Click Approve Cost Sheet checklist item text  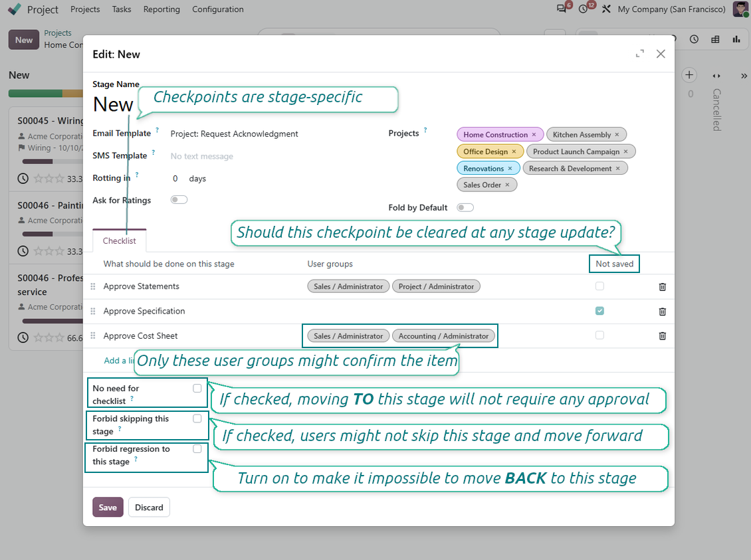click(x=140, y=336)
